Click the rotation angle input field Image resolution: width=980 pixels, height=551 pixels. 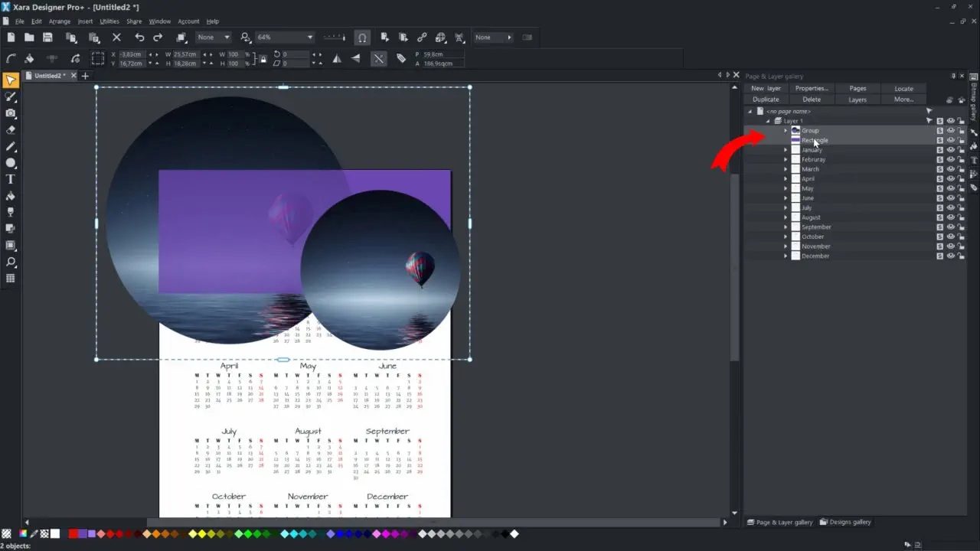296,54
